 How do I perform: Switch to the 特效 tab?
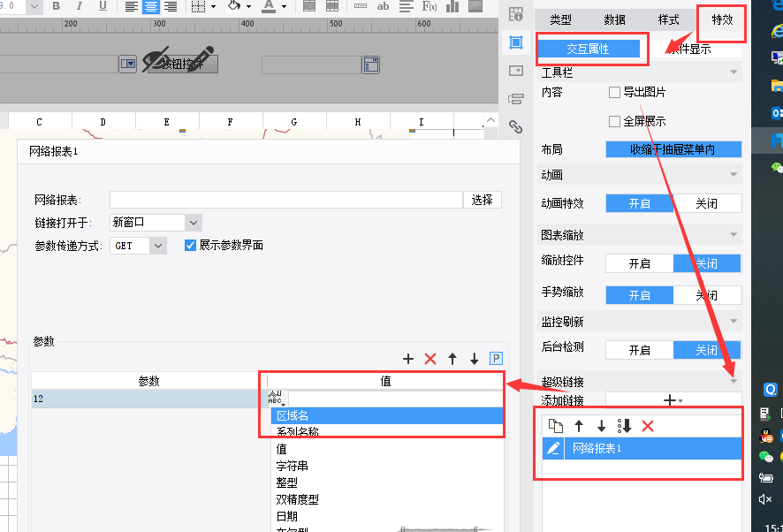(722, 20)
